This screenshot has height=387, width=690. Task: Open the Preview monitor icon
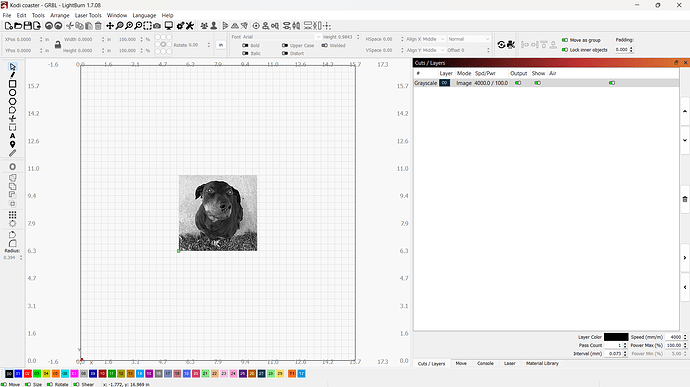[169, 26]
